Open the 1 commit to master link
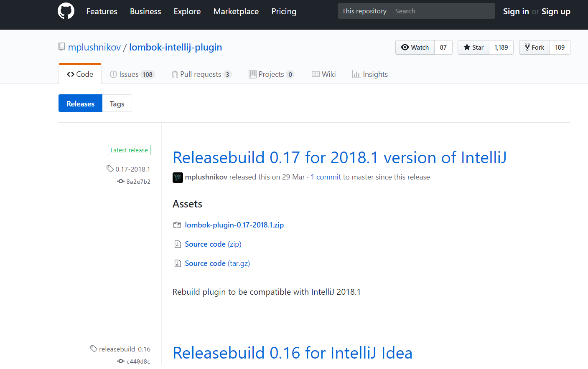This screenshot has height=369, width=588. click(326, 177)
